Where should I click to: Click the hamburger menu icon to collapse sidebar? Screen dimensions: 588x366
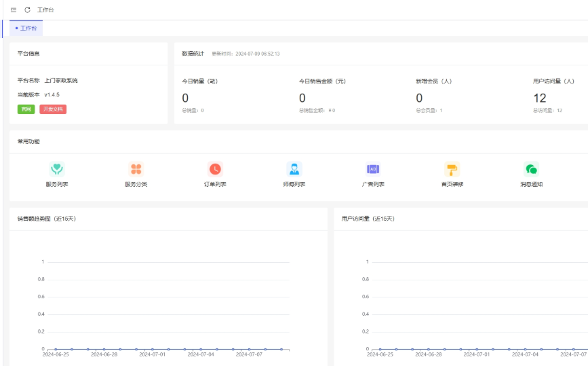14,10
